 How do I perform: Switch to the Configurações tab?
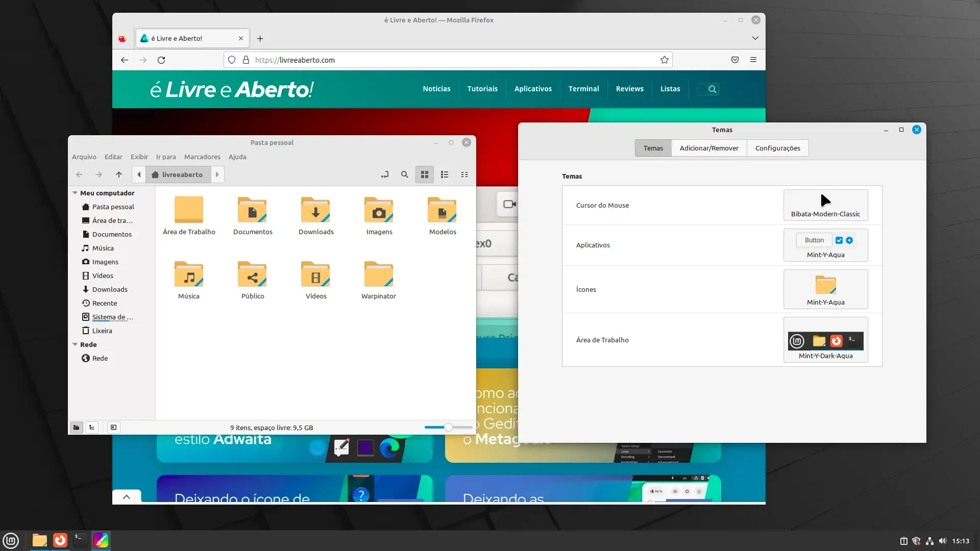pos(777,148)
